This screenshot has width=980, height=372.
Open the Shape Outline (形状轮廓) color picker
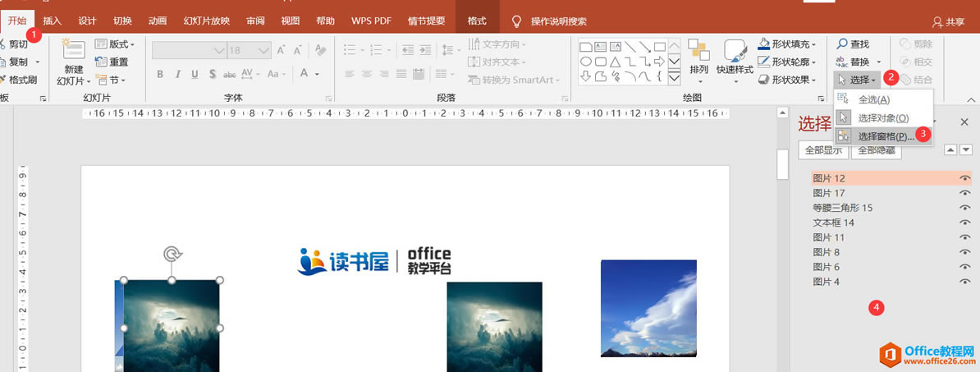787,62
